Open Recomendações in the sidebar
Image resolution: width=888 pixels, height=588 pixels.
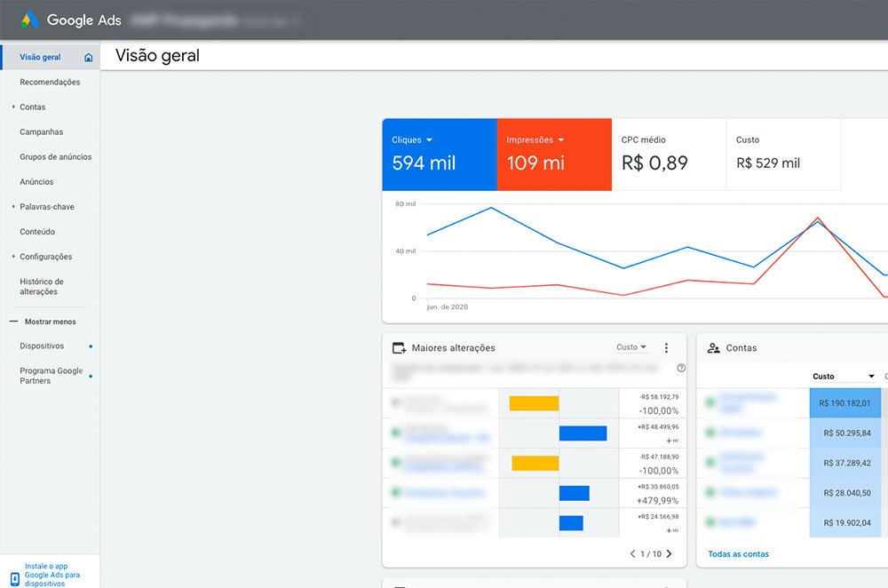click(x=50, y=82)
